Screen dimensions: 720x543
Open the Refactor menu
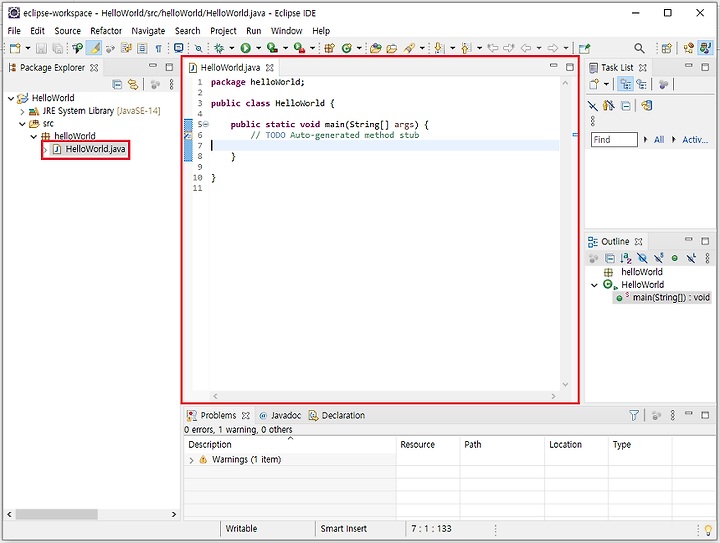point(106,31)
